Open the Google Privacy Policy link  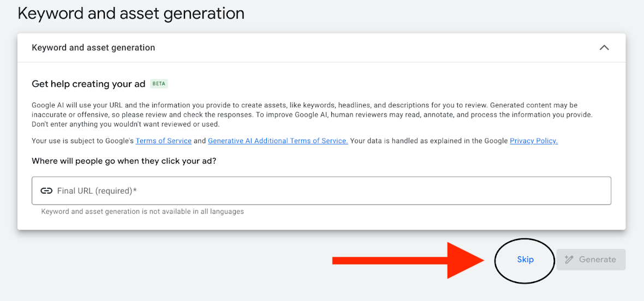point(533,141)
